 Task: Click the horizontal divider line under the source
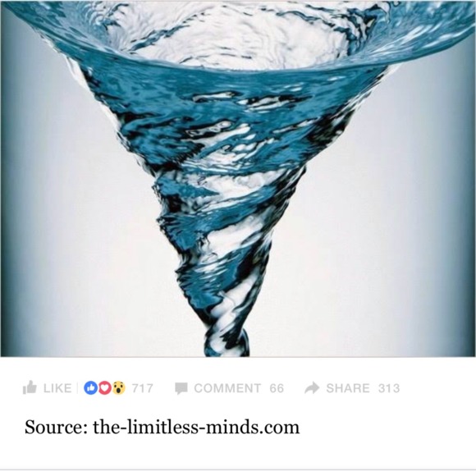[238, 469]
